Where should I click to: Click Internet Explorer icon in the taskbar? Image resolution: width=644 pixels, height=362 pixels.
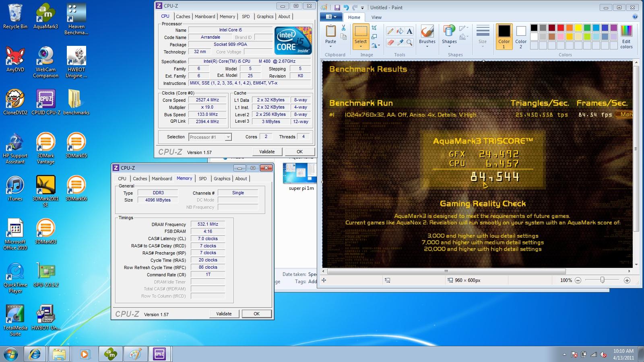tap(35, 354)
